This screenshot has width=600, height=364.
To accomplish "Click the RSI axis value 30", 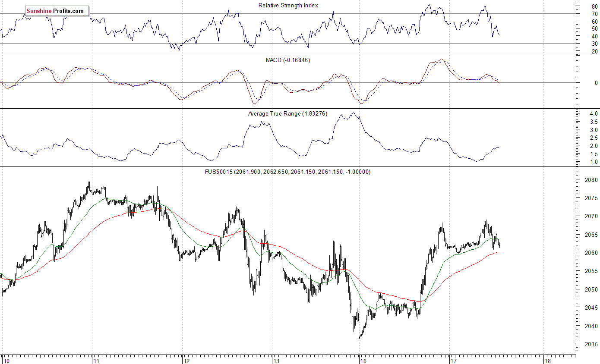I will (x=594, y=44).
